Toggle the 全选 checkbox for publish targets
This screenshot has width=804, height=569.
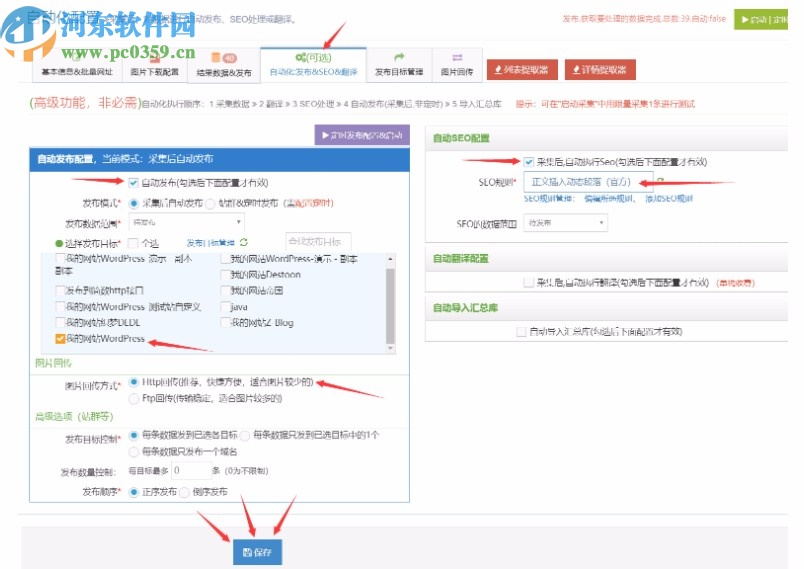(x=133, y=243)
